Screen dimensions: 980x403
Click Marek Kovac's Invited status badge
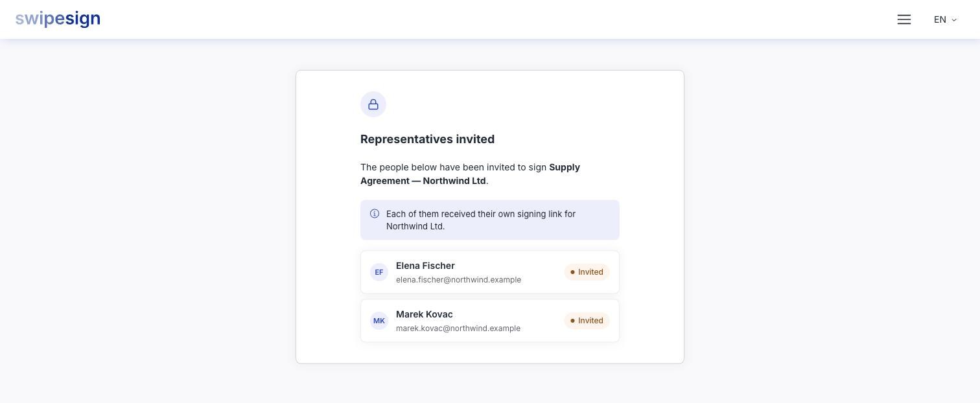point(587,321)
